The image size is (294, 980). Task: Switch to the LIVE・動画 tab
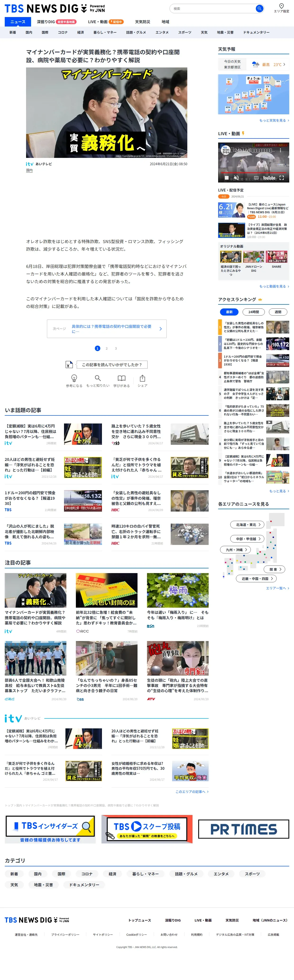pos(106,22)
